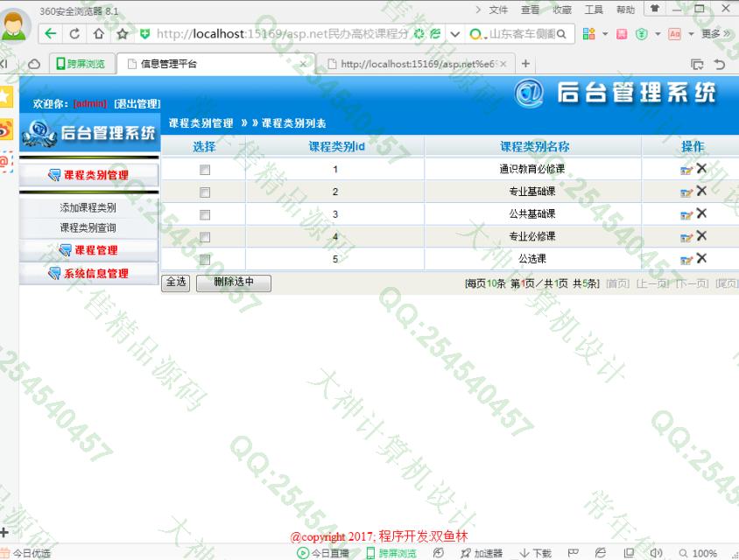Edit the row 专业基础课
The width and height of the screenshot is (739, 560).
point(686,192)
